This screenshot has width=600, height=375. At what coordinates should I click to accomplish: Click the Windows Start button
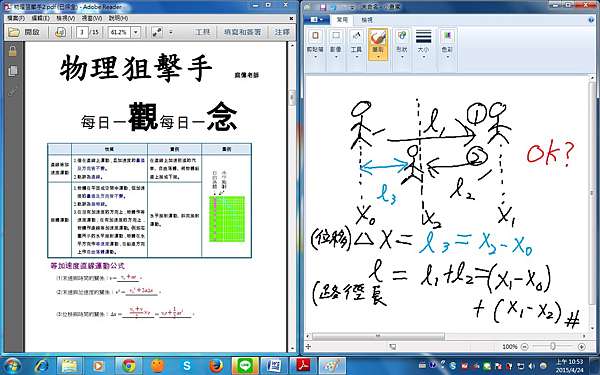(12, 365)
